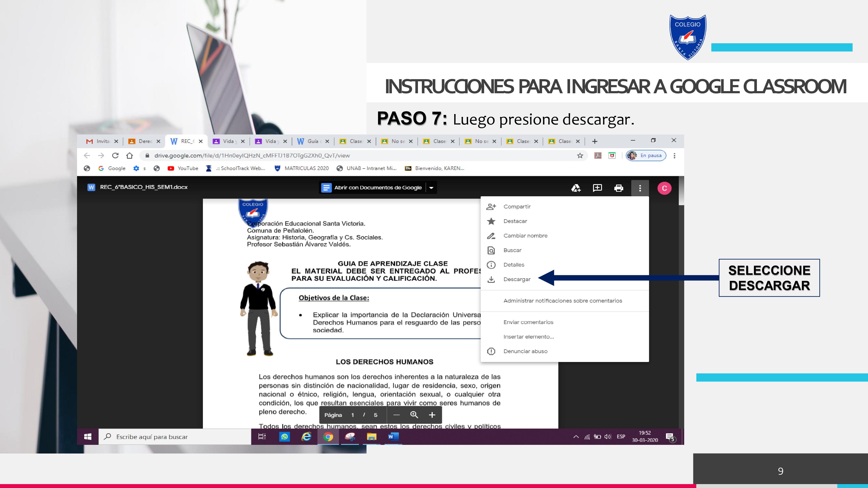868x488 pixels.
Task: Click the Add to My Drive icon
Action: [575, 188]
